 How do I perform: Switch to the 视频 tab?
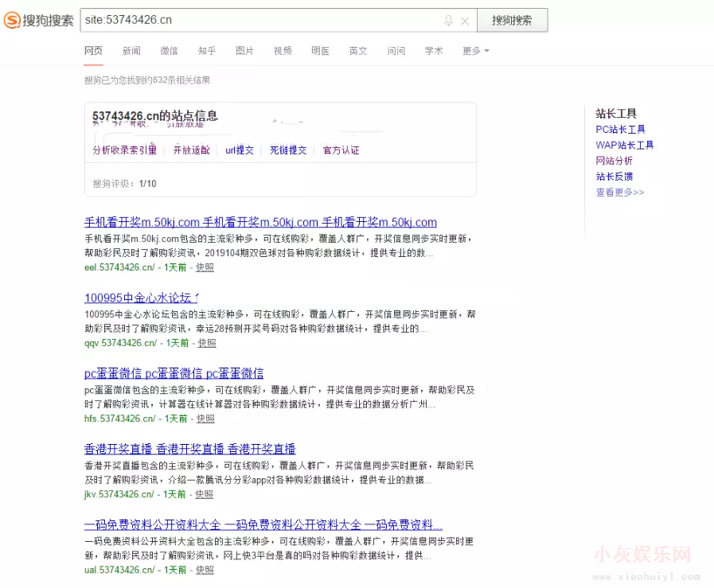coord(283,50)
